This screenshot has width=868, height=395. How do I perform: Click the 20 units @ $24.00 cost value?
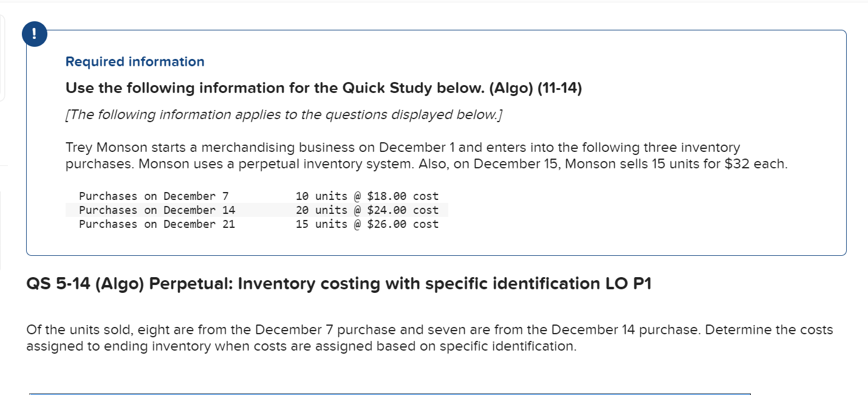(367, 210)
